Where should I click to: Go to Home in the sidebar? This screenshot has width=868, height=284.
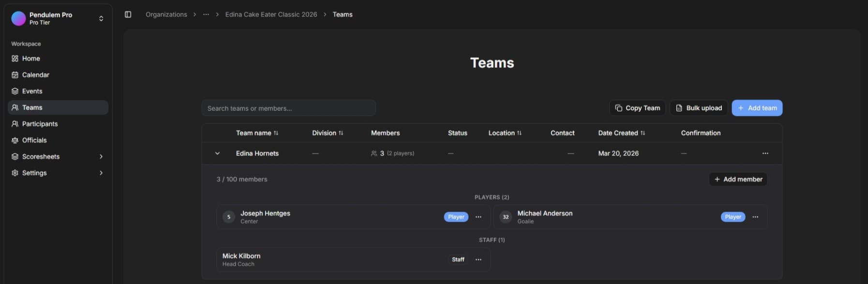click(x=58, y=59)
